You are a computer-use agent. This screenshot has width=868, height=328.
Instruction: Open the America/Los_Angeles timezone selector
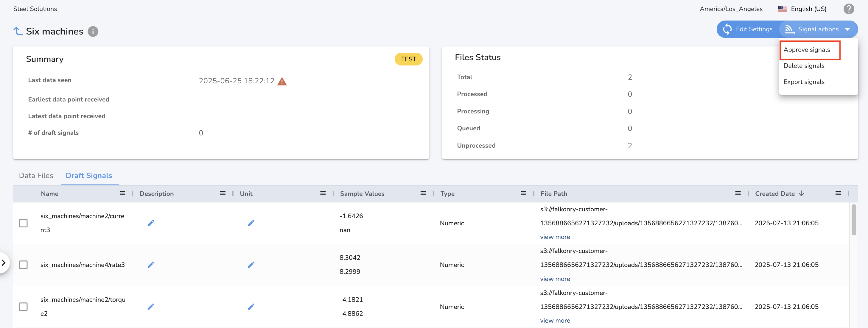tap(731, 9)
